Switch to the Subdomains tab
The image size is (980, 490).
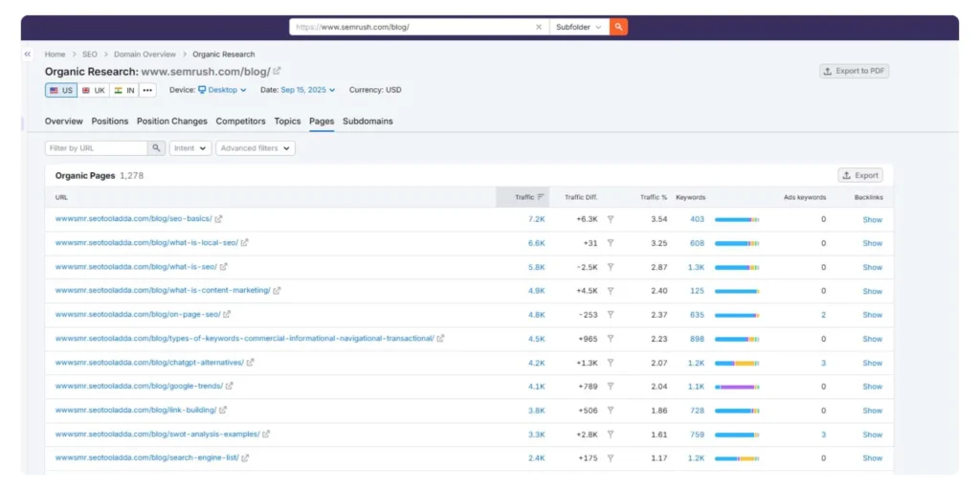pyautogui.click(x=367, y=122)
